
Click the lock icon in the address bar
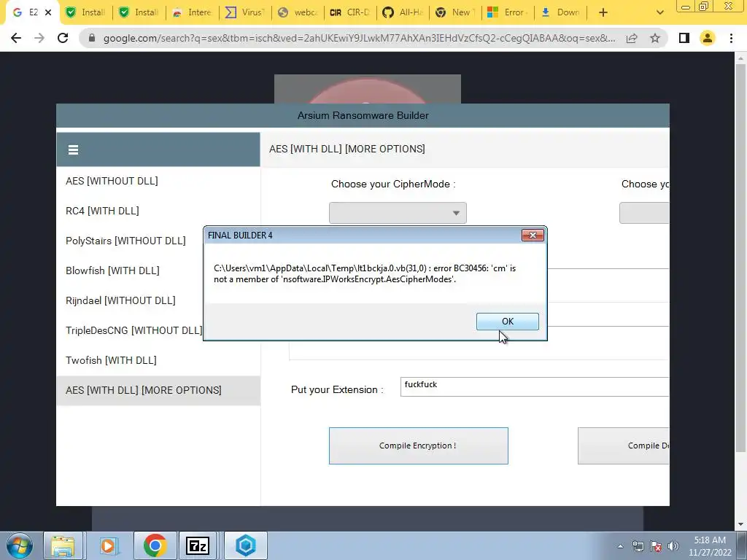click(92, 38)
